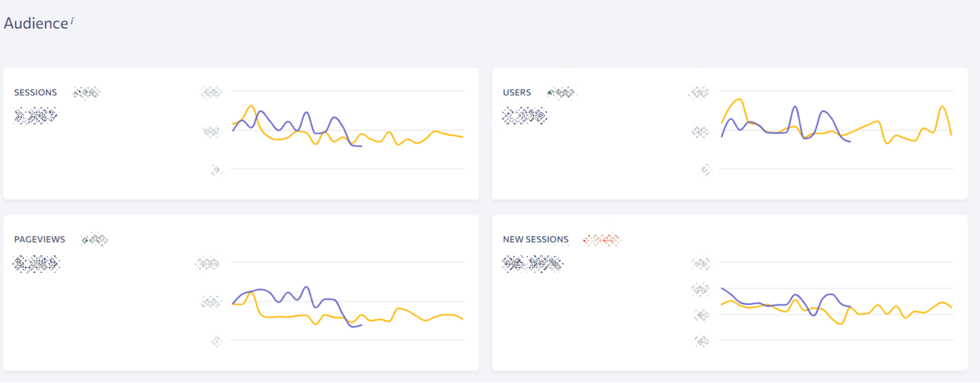This screenshot has height=383, width=980.
Task: Select the PAGEVIEWS card heading
Action: pyautogui.click(x=39, y=239)
